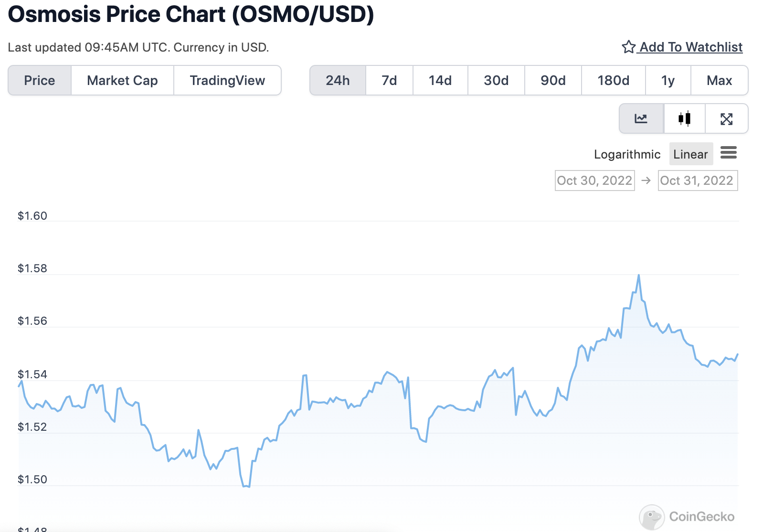Viewport: 763px width, 532px height.
Task: Click the price peak point near $1.58
Action: point(638,276)
